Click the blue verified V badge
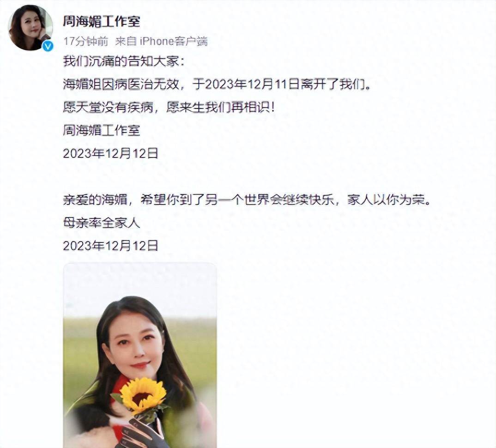The image size is (496, 448). point(48,46)
